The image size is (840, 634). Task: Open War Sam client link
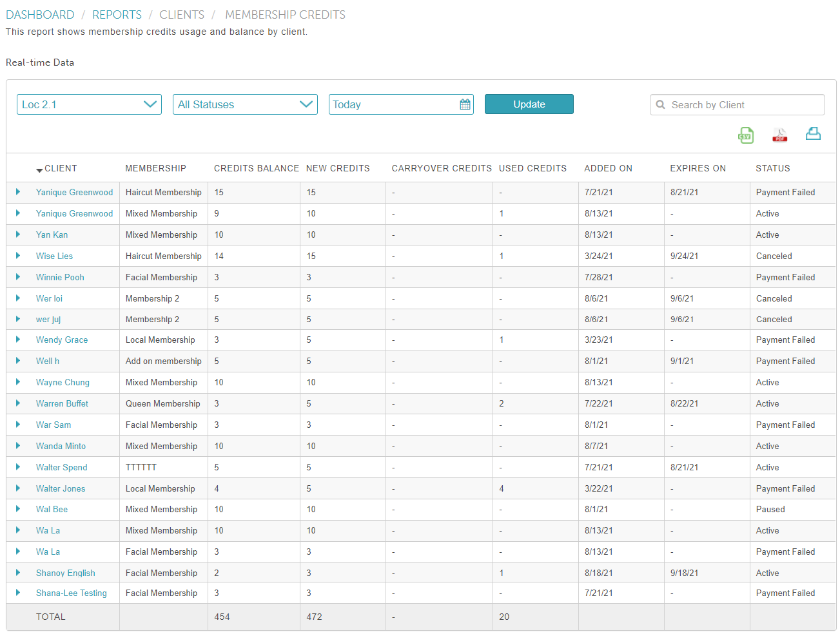click(54, 425)
